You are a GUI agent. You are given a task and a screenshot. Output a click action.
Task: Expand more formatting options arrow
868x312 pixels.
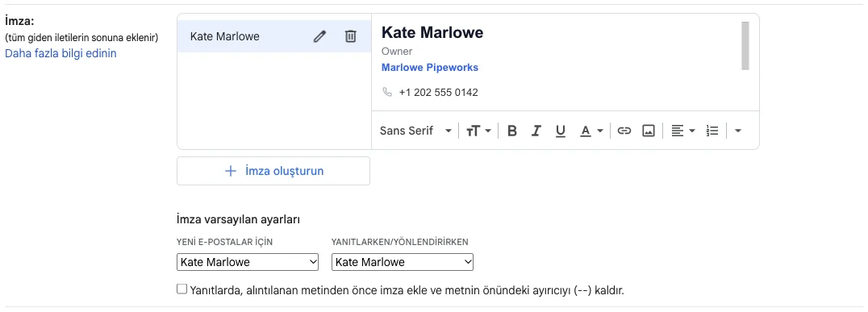[x=737, y=131]
